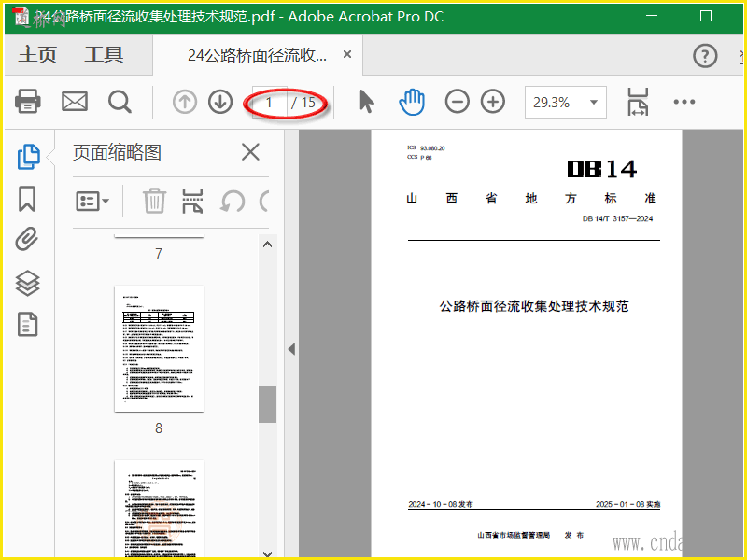Open thumbnail options dropdown menu
Image resolution: width=747 pixels, height=560 pixels.
point(92,202)
